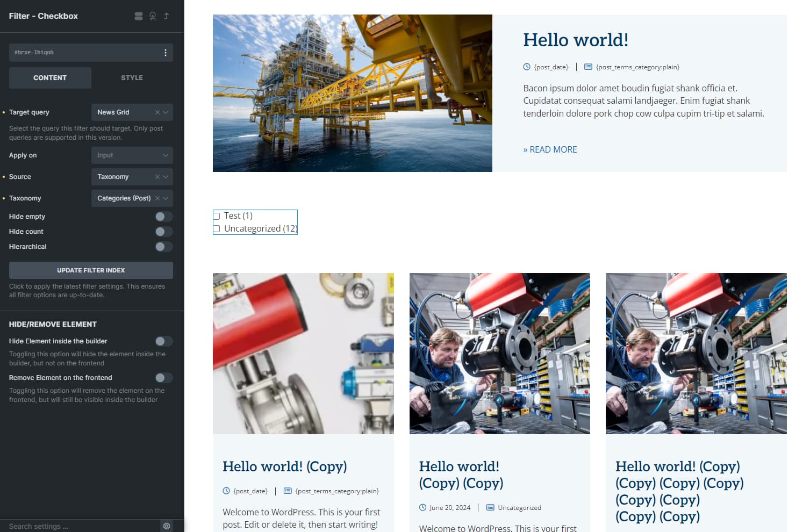Image resolution: width=810 pixels, height=532 pixels.
Task: Click the engineer image above Hello world! (Copy) (Copy)
Action: coord(500,354)
